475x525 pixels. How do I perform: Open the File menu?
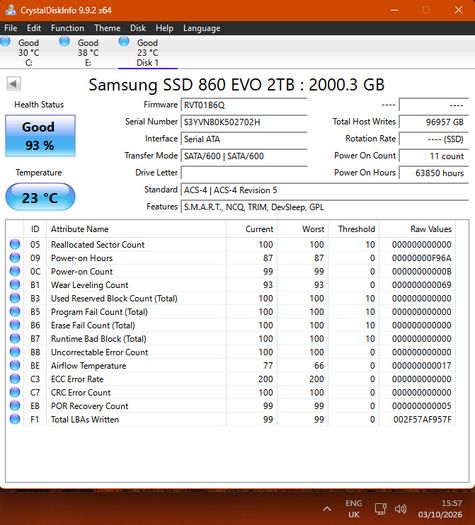click(11, 28)
